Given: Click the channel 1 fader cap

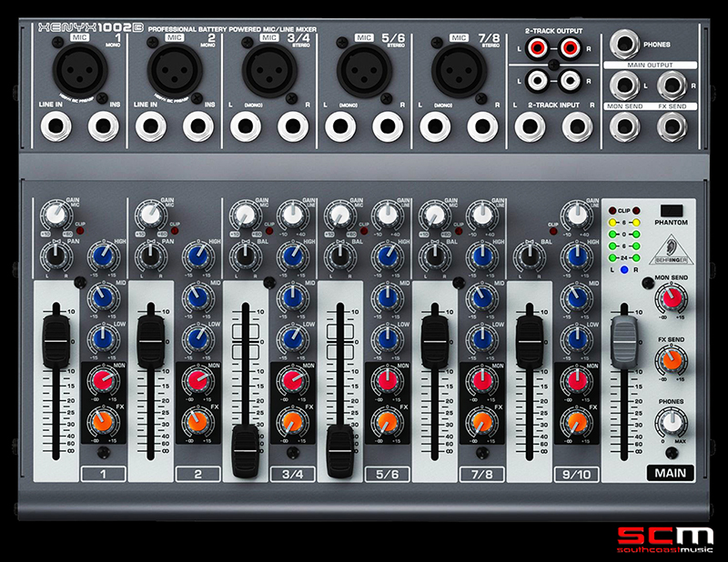Looking at the screenshot, I should [56, 341].
